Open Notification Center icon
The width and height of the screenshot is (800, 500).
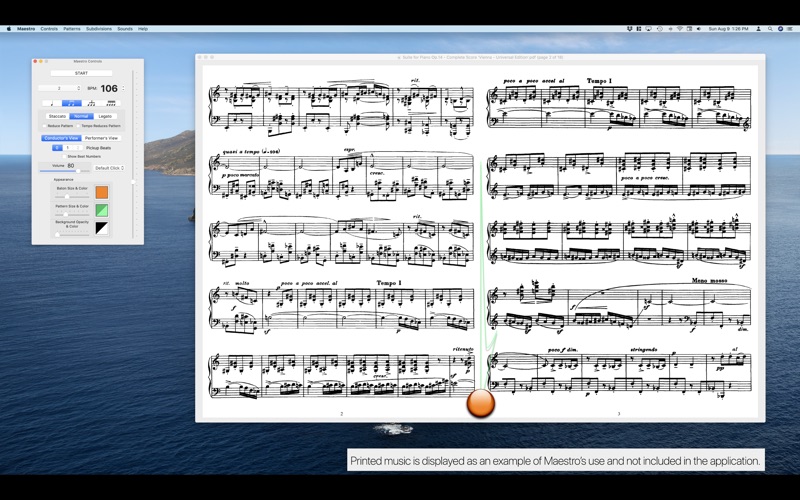pos(790,29)
